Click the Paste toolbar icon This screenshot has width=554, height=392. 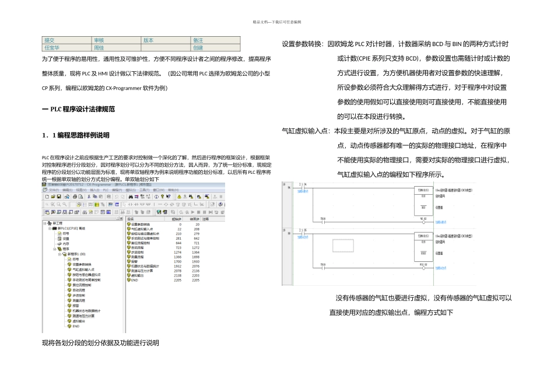(101, 197)
